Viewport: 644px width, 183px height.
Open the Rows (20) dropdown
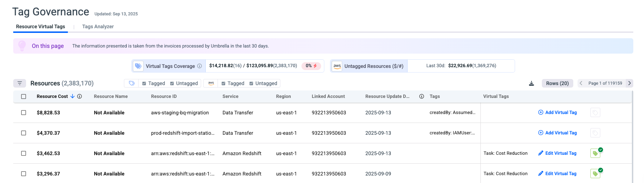557,83
